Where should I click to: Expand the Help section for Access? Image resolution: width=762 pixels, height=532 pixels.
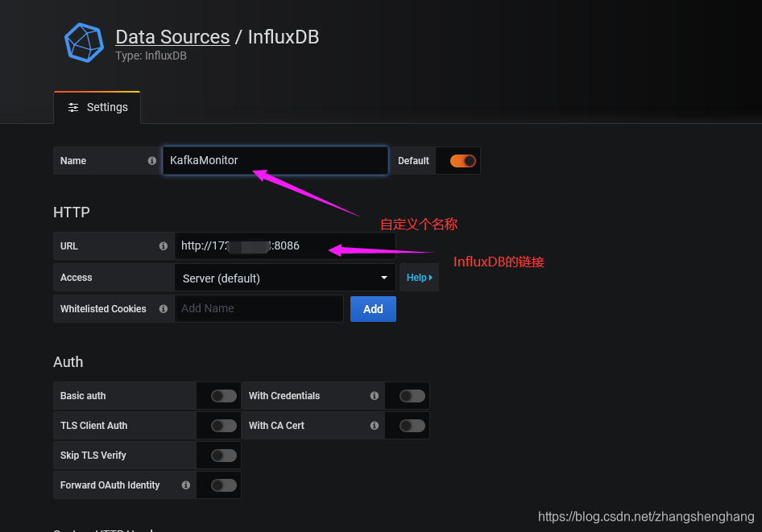419,278
